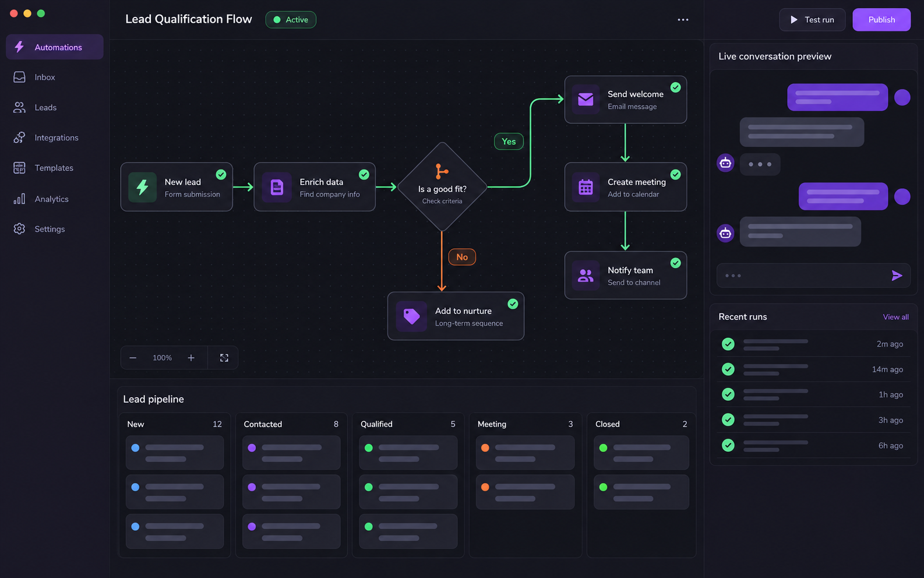The image size is (924, 578).
Task: Click the Closed pipeline column header
Action: (x=641, y=424)
